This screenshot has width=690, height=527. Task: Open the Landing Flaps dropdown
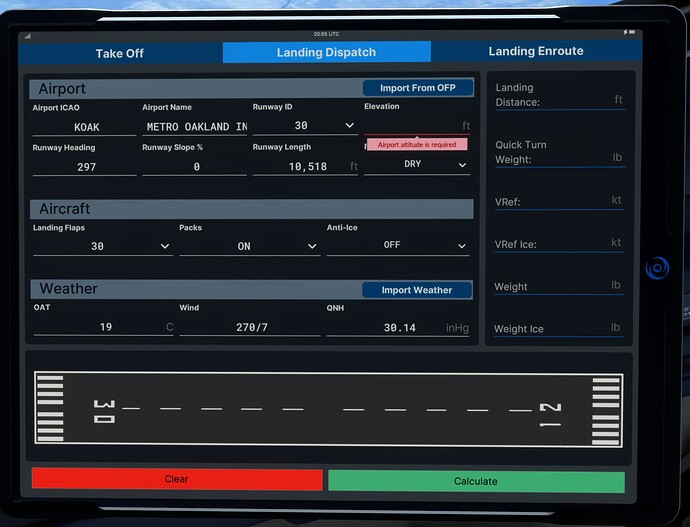coord(102,246)
